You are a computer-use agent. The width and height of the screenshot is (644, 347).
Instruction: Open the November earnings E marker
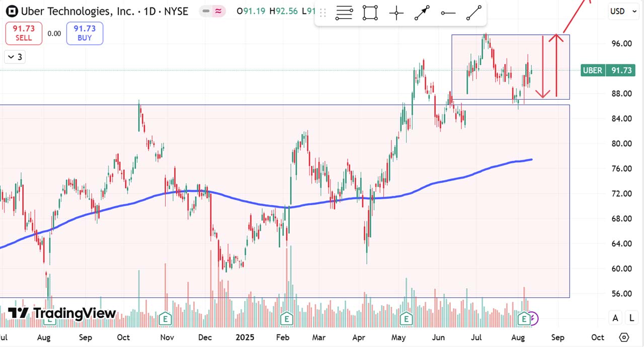coord(165,318)
